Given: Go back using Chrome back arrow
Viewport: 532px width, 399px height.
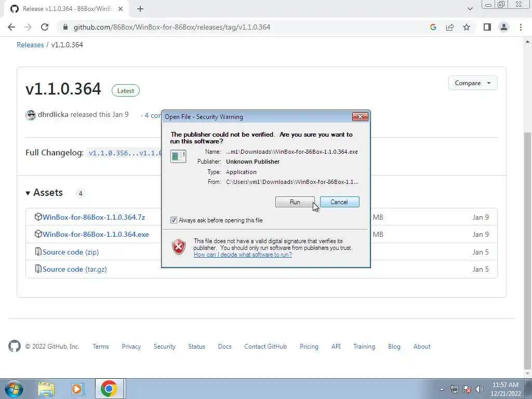Looking at the screenshot, I should (11, 27).
